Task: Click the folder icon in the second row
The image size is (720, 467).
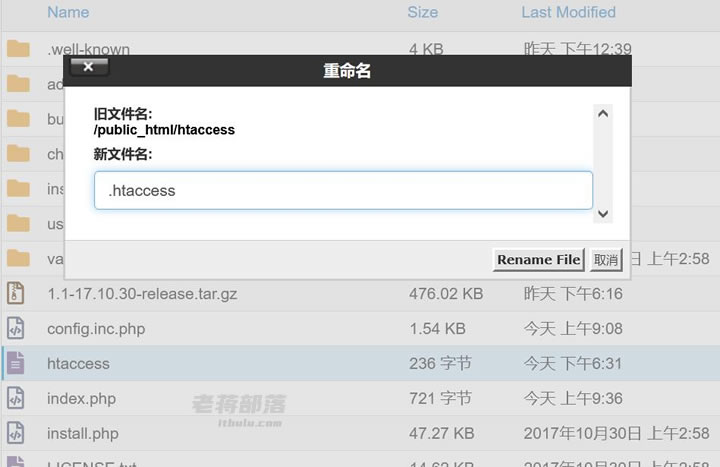Action: pos(18,84)
